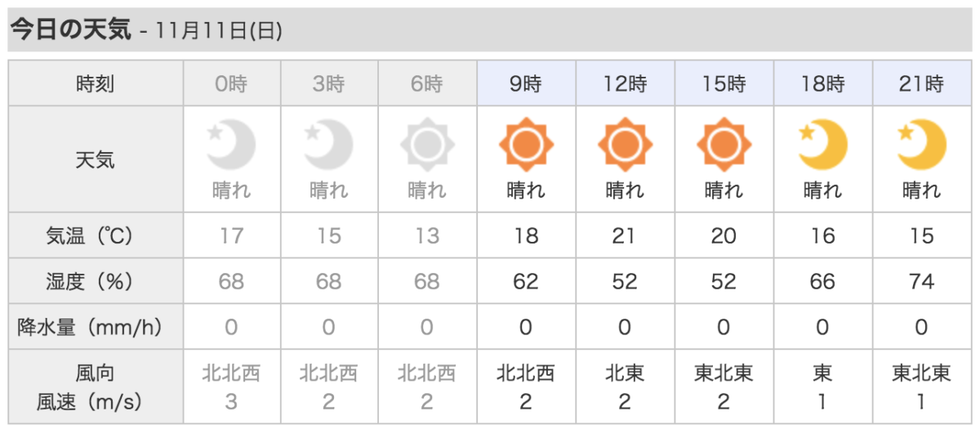
Task: Click the 18時 column header
Action: click(x=822, y=83)
